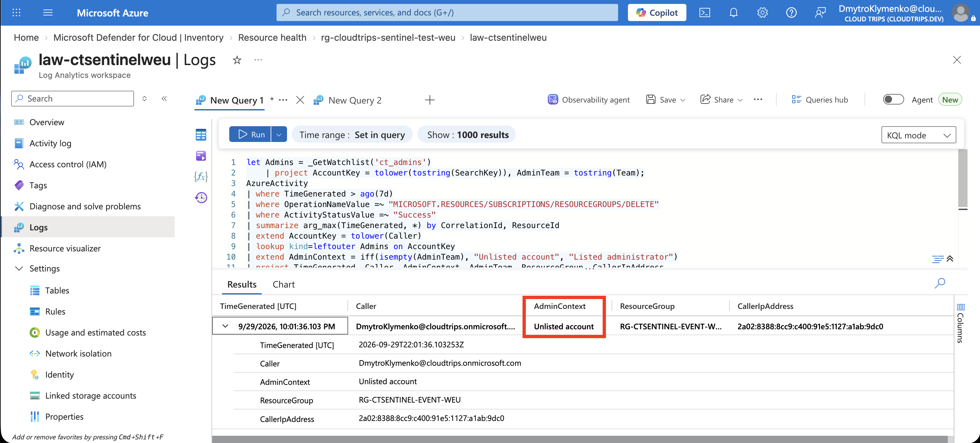The width and height of the screenshot is (980, 443).
Task: Change the Time range setting
Action: 352,135
